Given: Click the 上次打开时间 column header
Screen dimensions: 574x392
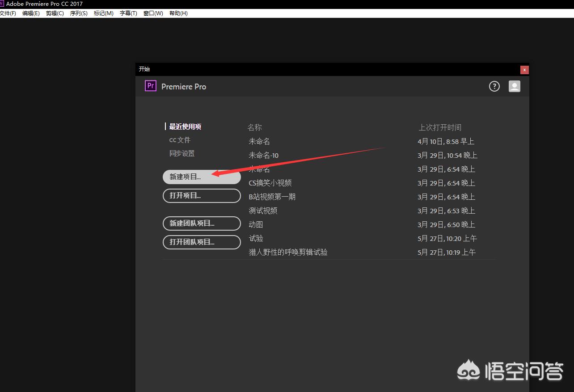Looking at the screenshot, I should (440, 127).
